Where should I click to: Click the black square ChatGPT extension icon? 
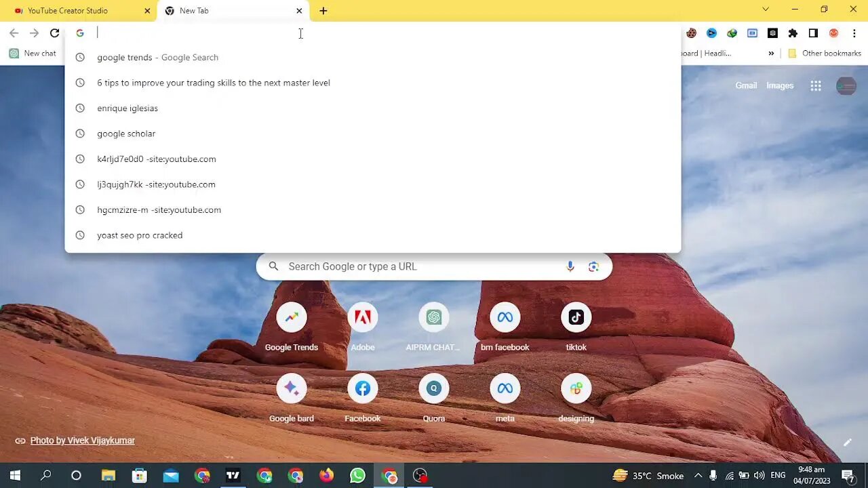point(772,33)
